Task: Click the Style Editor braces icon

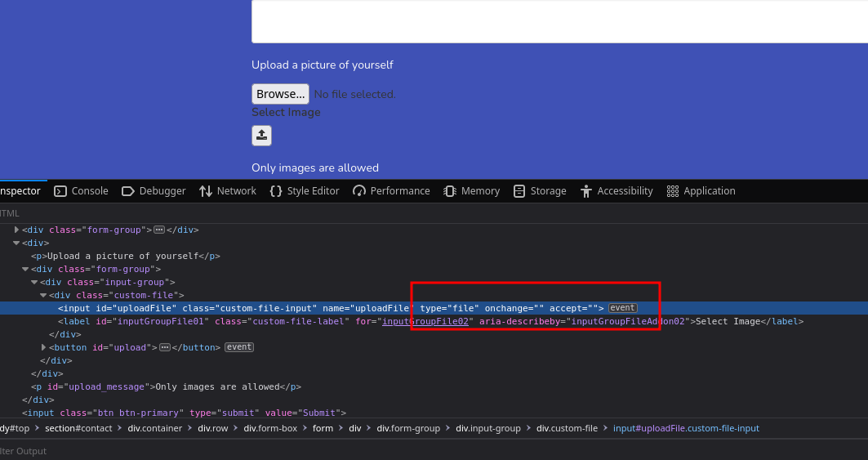Action: [276, 191]
